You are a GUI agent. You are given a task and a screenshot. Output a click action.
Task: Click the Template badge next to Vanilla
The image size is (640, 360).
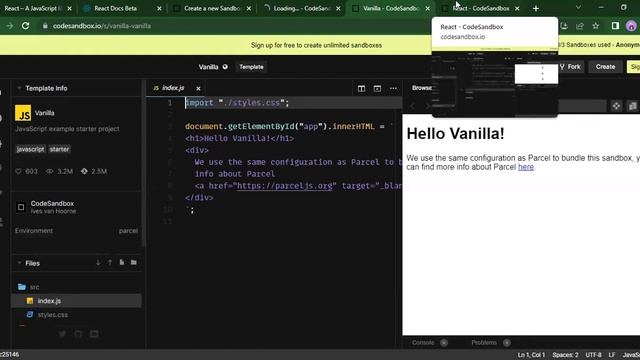click(251, 67)
